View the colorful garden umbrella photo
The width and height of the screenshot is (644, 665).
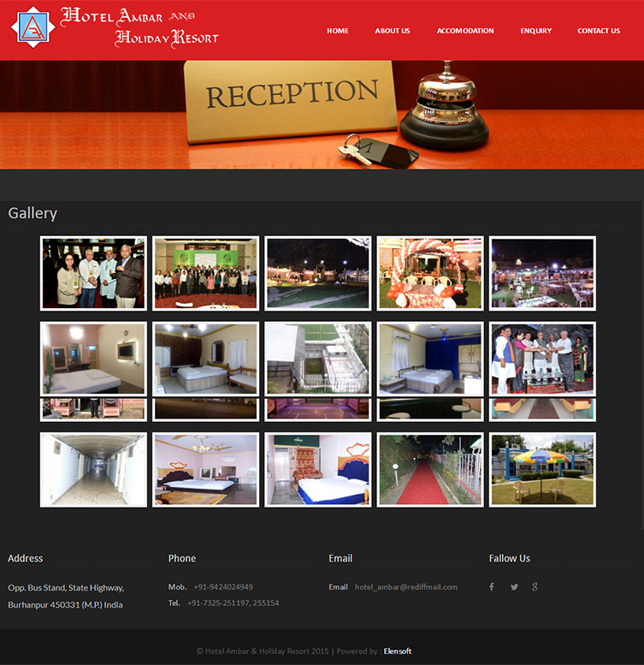(x=542, y=469)
